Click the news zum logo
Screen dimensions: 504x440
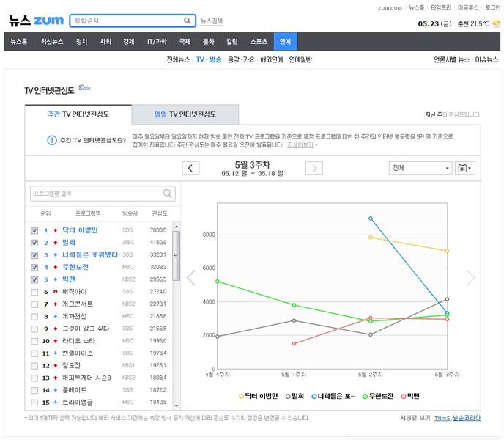[x=34, y=21]
